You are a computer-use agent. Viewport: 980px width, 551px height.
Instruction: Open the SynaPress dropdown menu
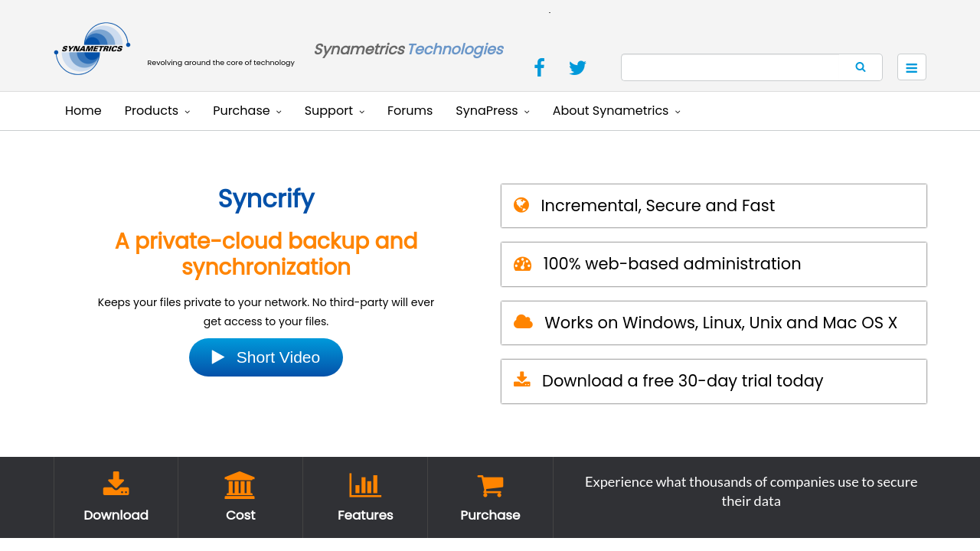tap(492, 111)
